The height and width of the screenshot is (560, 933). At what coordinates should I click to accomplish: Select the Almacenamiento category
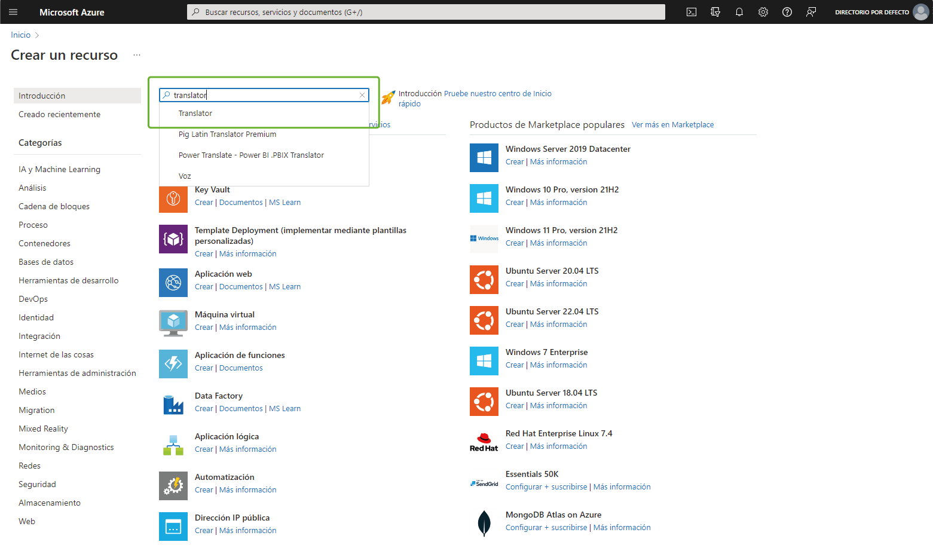coord(50,503)
